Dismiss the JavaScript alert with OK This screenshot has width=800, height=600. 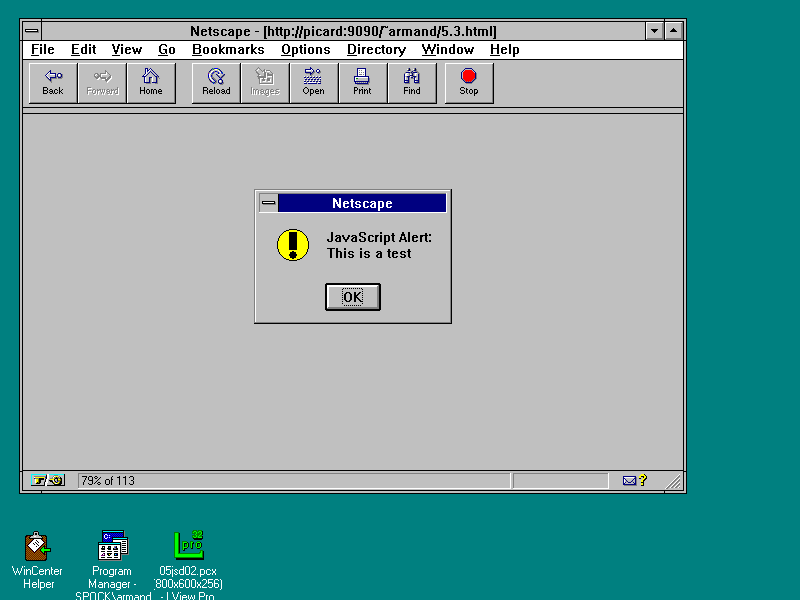tap(353, 297)
